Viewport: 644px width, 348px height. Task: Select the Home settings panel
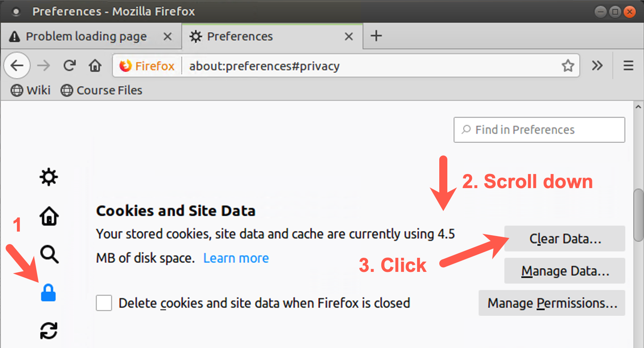click(48, 215)
